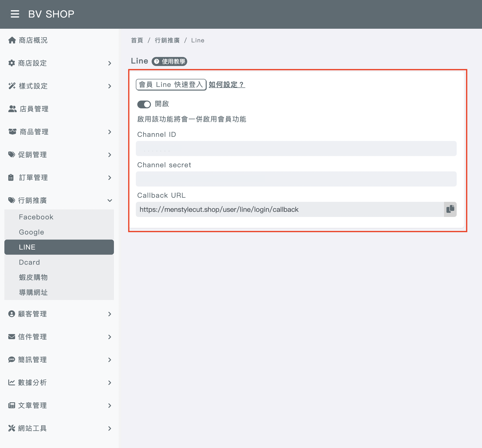
Task: Open the 蝦皮購物 submenu item
Action: [x=59, y=277]
